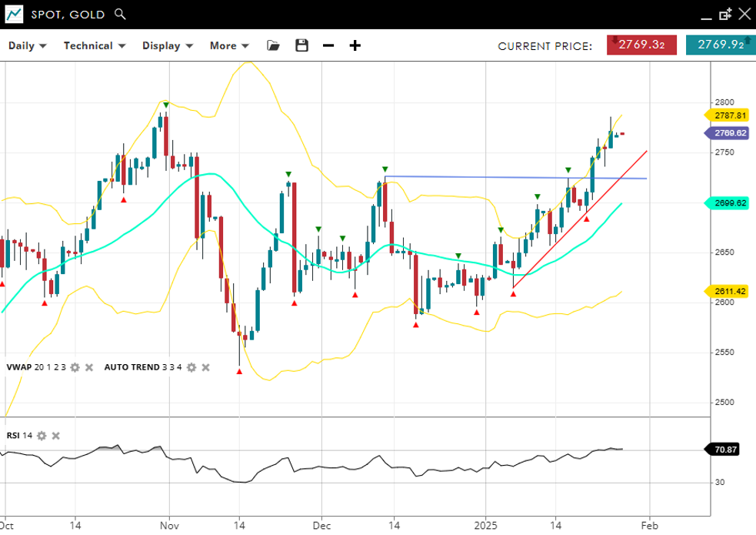Expand the Daily timeframe dropdown

[x=27, y=45]
